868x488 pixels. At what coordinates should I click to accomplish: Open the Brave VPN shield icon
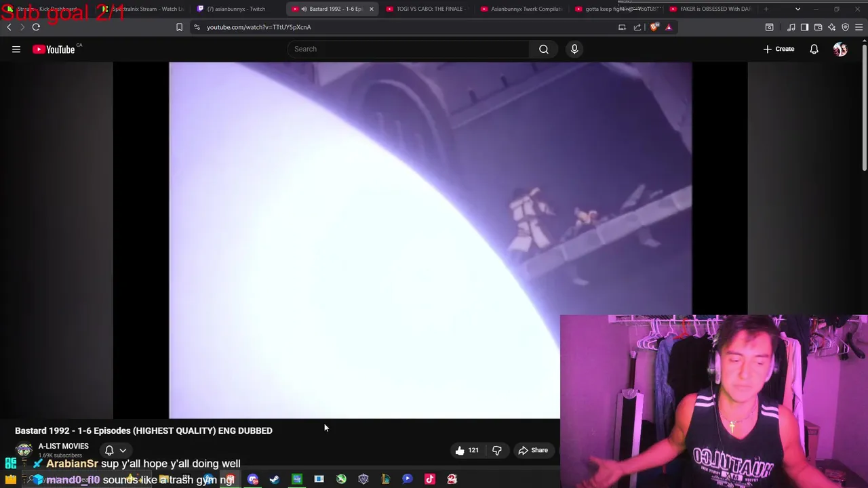pos(845,27)
